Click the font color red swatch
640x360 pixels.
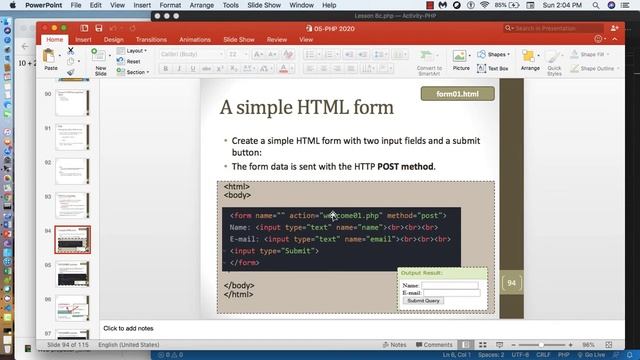point(284,69)
